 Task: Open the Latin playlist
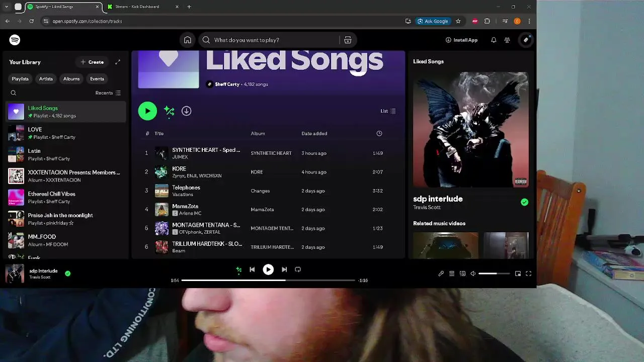tap(66, 154)
